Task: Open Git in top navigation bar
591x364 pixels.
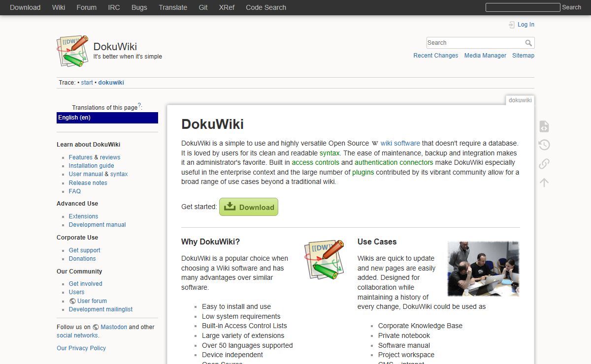Action: coord(203,7)
